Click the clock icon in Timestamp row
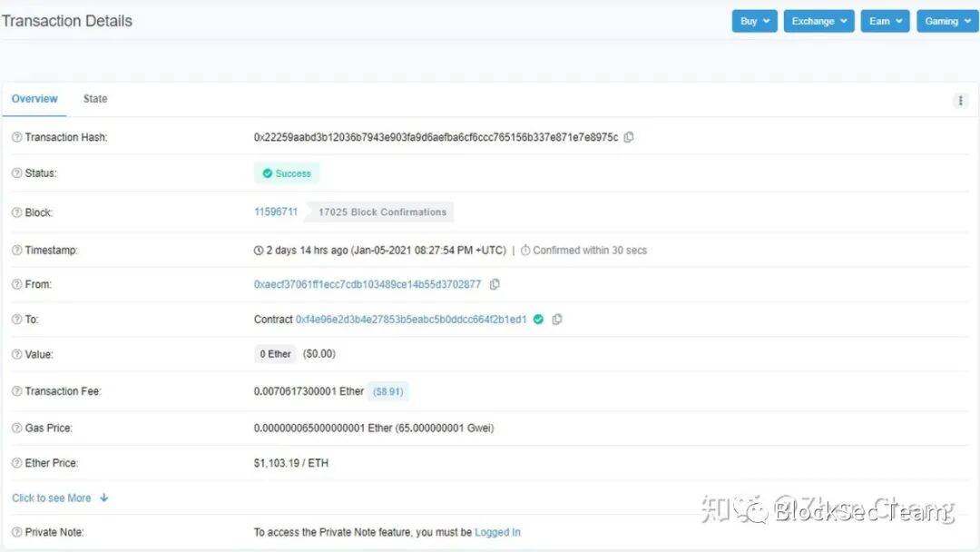980x552 pixels. pos(259,250)
